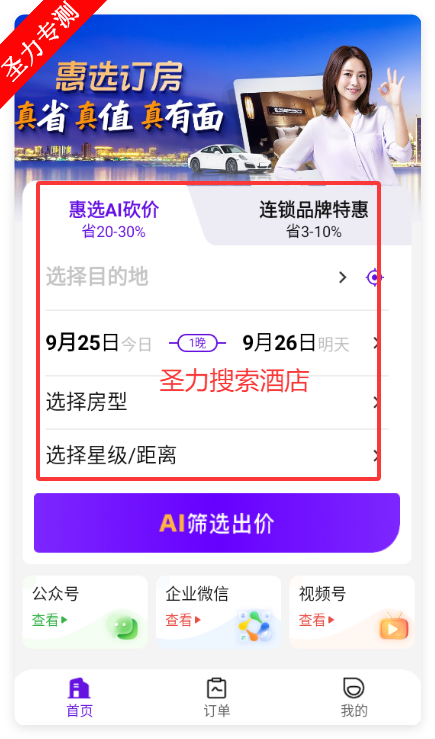Viewport: 435px width, 739px height.
Task: Switch to 惠选AI砍价 tab
Action: click(x=114, y=218)
